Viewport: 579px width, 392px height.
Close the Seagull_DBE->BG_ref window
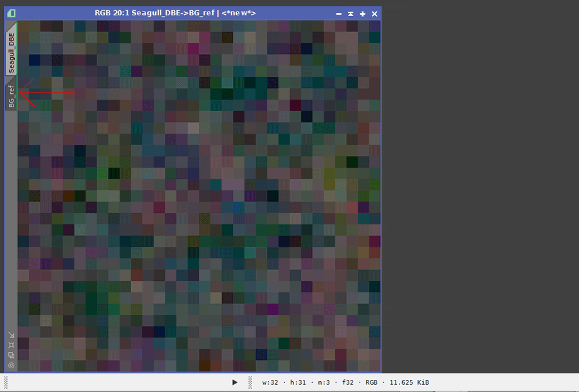(374, 13)
